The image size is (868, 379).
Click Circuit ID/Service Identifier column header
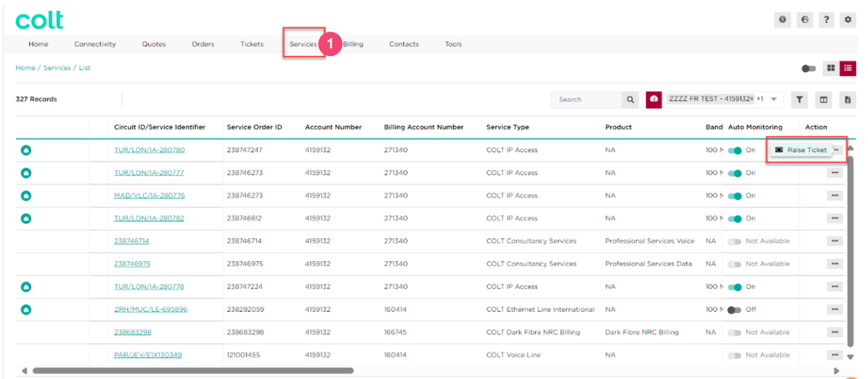160,127
